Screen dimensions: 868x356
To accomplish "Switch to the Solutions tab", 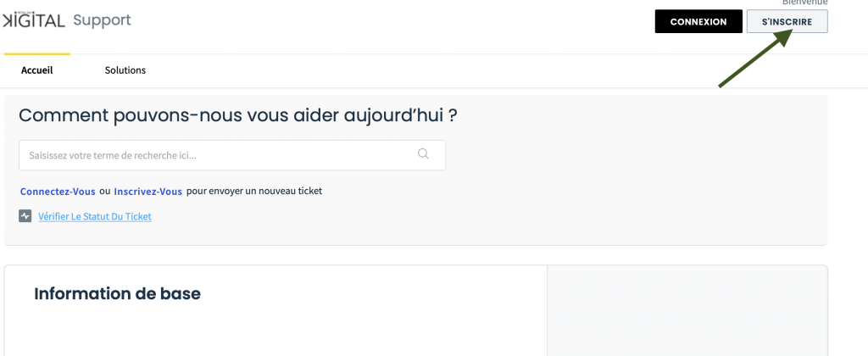I will 125,70.
